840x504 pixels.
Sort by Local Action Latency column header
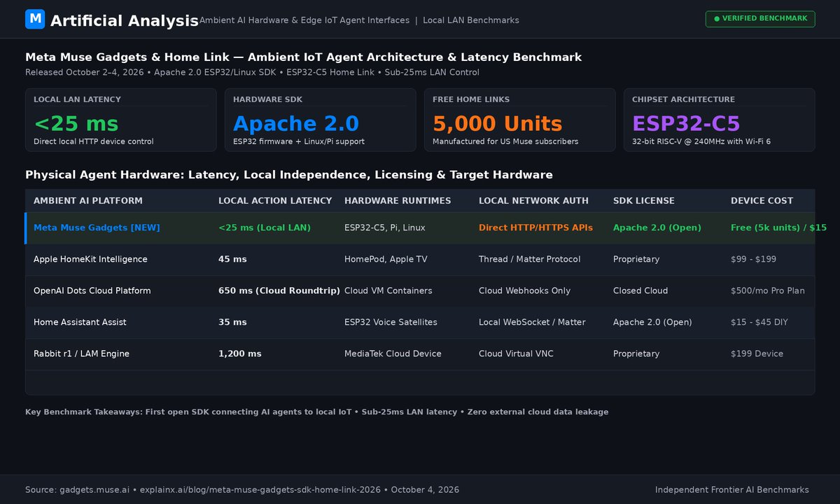[x=275, y=201]
